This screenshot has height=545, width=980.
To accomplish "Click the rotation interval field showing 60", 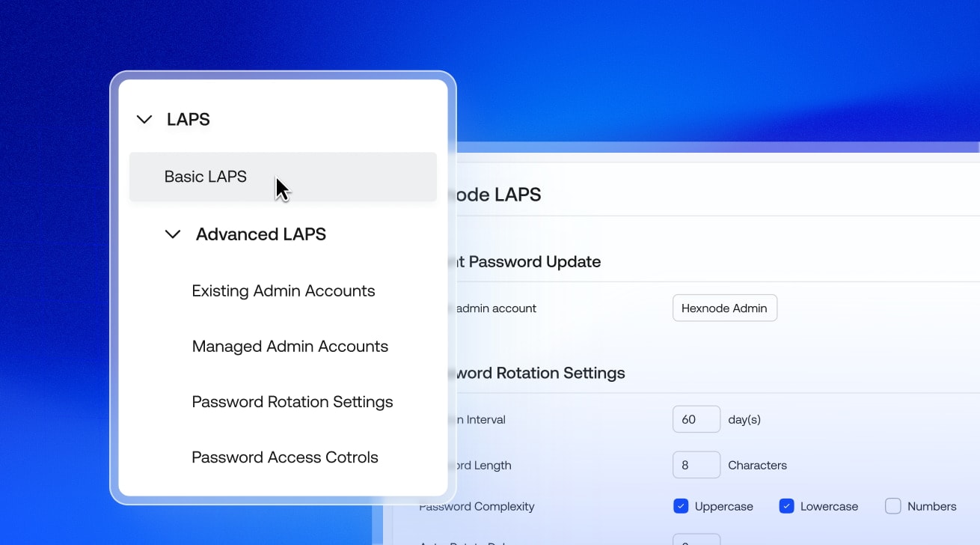I will click(696, 418).
